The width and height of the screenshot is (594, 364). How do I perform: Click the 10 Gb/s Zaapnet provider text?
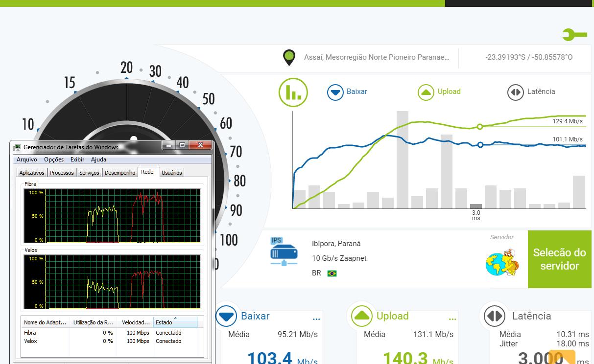(x=339, y=258)
